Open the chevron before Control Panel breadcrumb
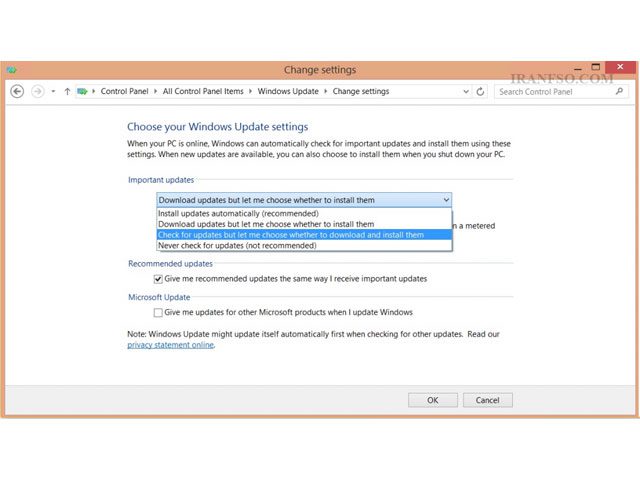Screen dimensions: 640x480 point(93,91)
